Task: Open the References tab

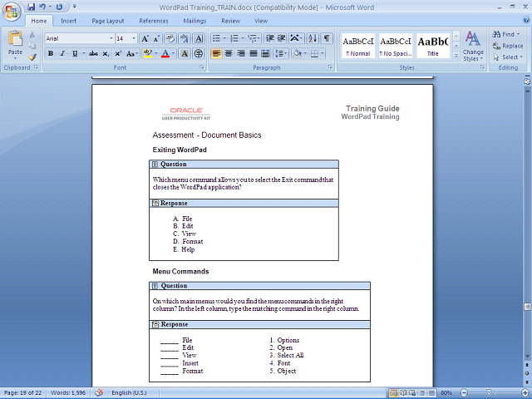Action: tap(154, 21)
